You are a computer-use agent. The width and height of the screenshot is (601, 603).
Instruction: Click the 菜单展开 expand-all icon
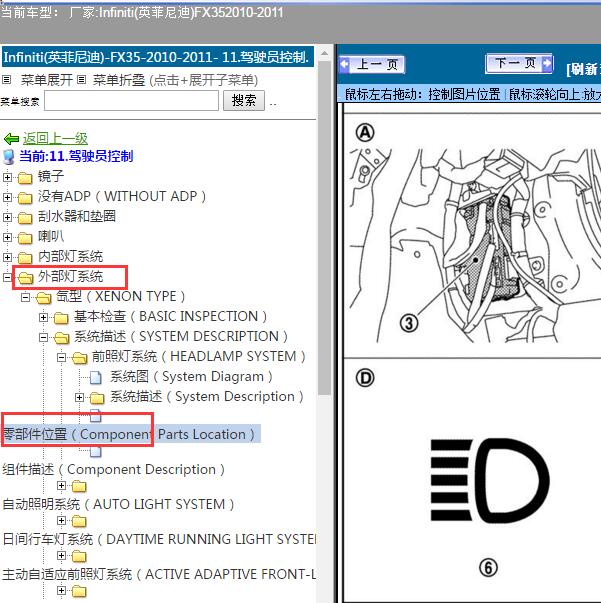(7, 80)
